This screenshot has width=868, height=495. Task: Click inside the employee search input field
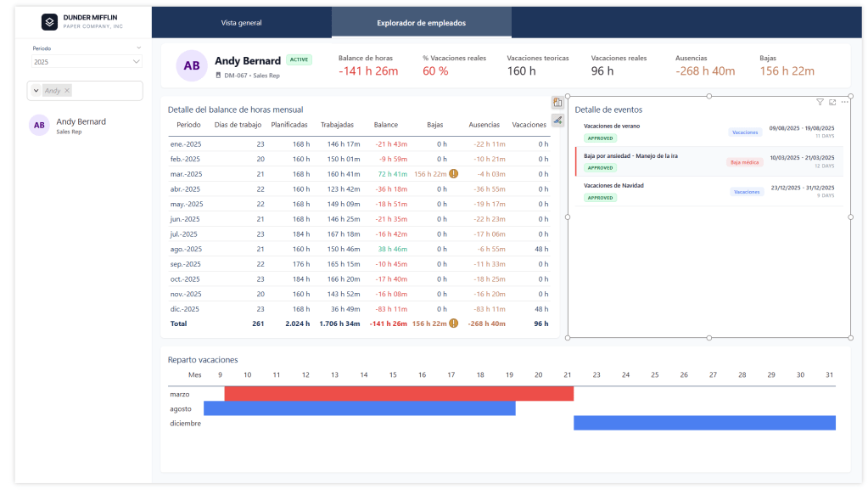pos(106,91)
